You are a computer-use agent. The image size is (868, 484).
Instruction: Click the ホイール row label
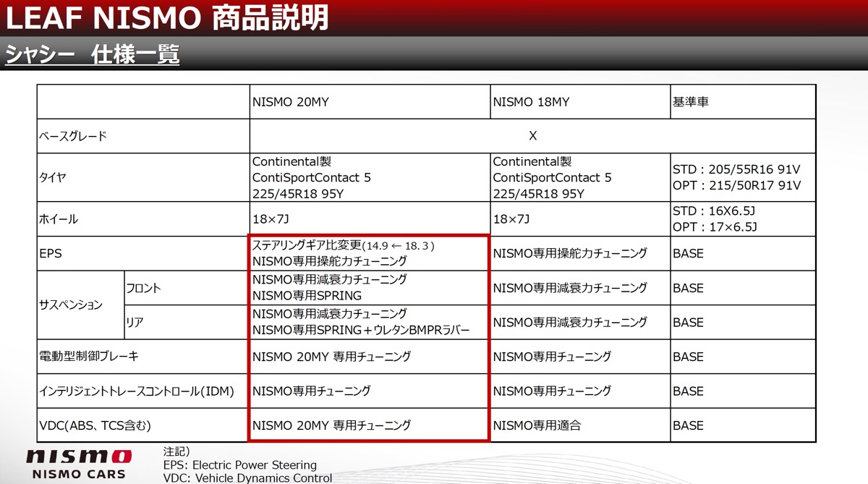pos(58,219)
